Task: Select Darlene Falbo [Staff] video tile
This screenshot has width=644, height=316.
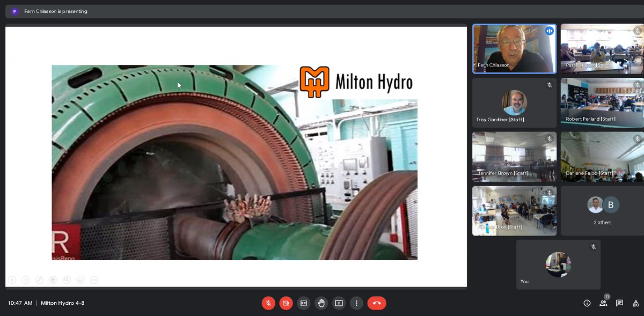Action: coord(602,157)
